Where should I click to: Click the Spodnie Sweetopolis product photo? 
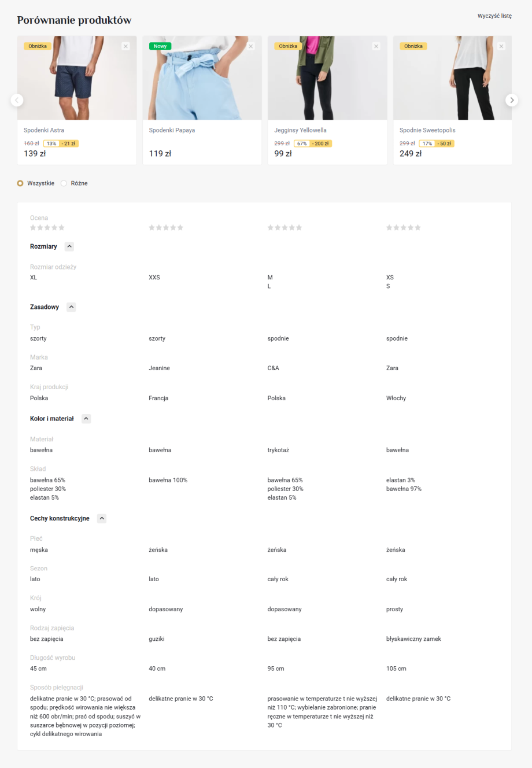point(452,78)
